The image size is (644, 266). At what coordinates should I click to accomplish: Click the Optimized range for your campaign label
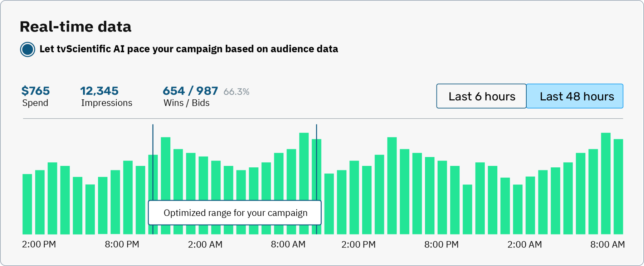coord(235,213)
